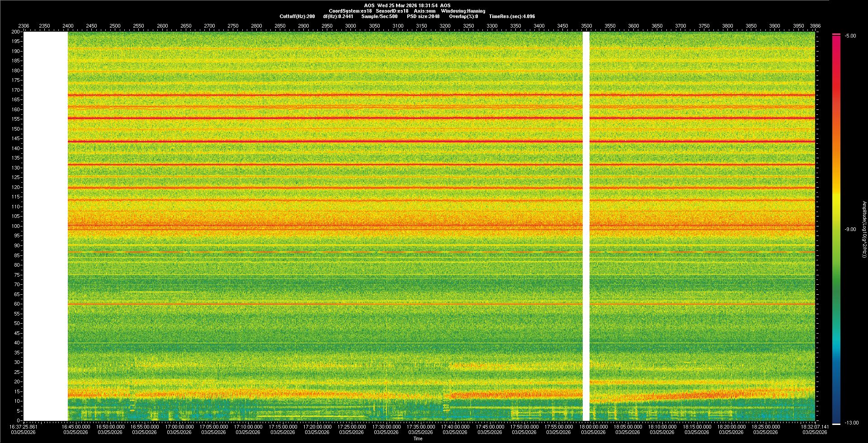Click the 16:37:25.861 start time label
This screenshot has height=443, width=868.
(x=24, y=426)
